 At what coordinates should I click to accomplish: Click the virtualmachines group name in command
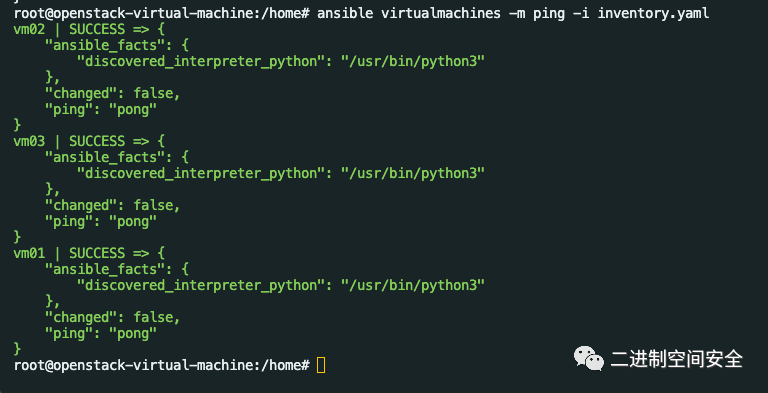pyautogui.click(x=440, y=13)
